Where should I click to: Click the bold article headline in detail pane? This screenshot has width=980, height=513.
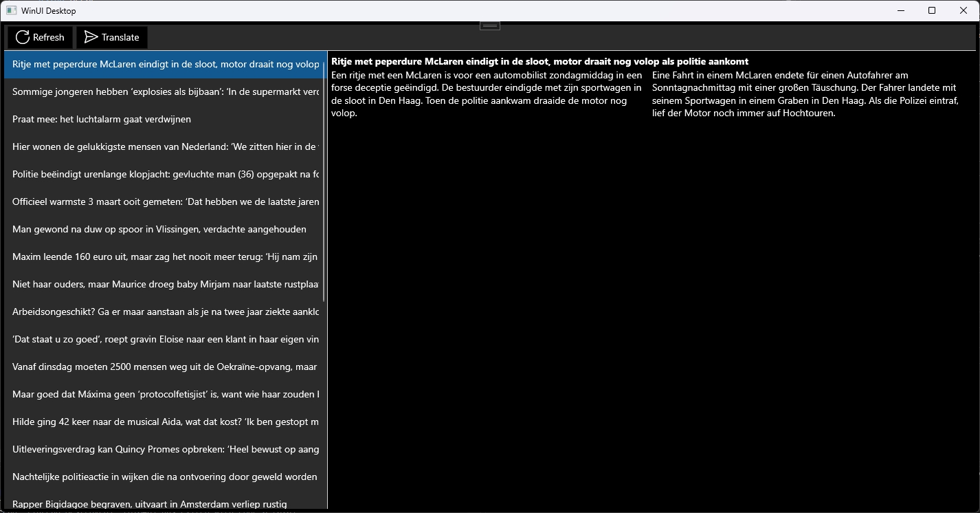coord(539,61)
